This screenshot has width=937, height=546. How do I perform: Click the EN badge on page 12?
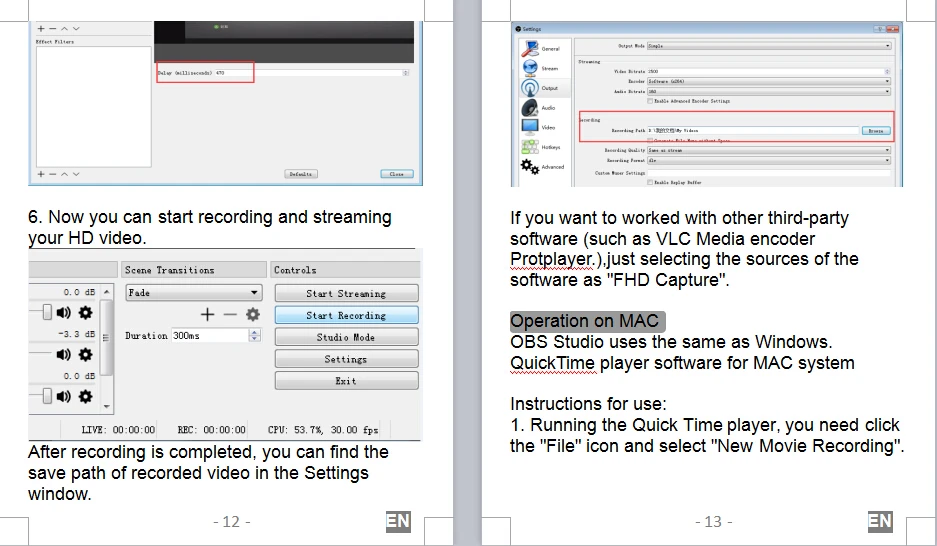pyautogui.click(x=398, y=522)
